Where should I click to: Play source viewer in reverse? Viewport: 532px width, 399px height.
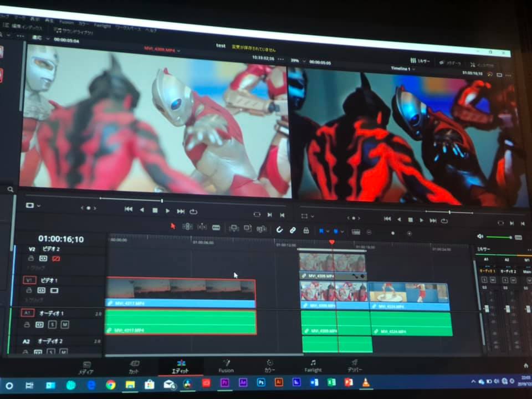[142, 210]
